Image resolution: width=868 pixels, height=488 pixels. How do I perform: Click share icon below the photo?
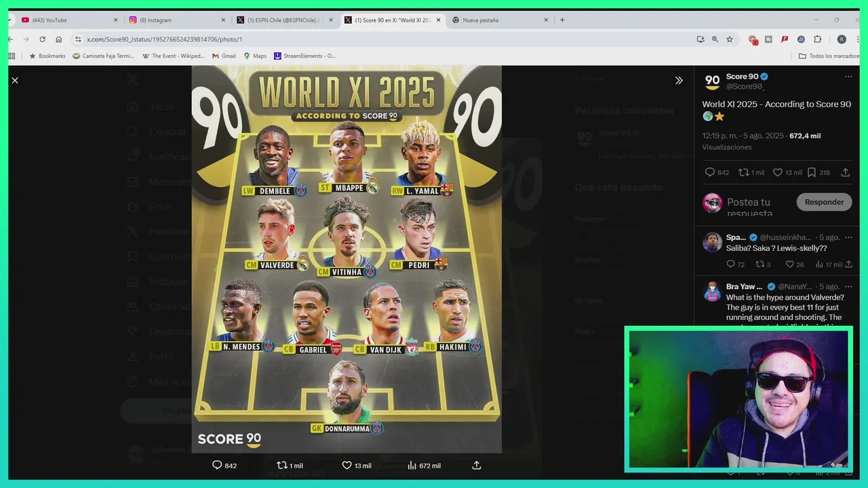coord(477,466)
